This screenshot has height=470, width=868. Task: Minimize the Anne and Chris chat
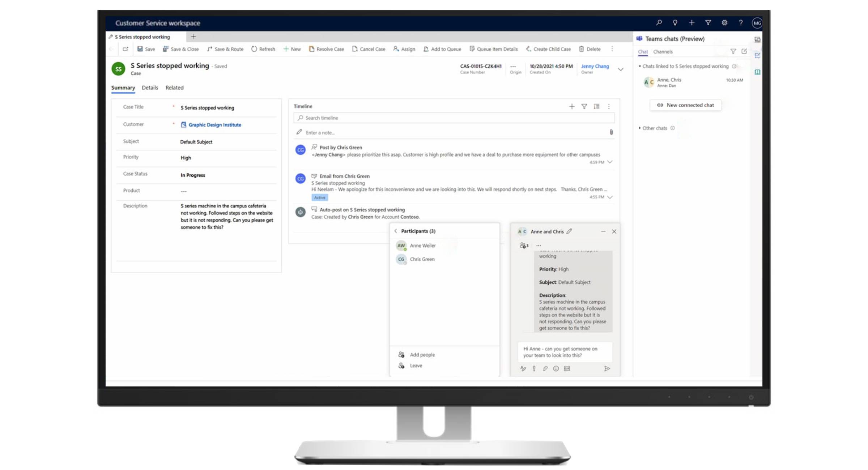tap(603, 231)
